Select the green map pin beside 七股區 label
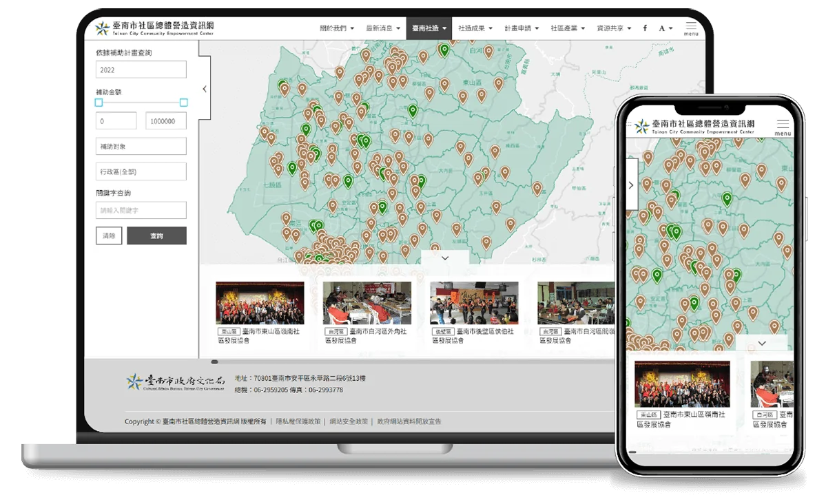826x504 pixels. coord(292,169)
